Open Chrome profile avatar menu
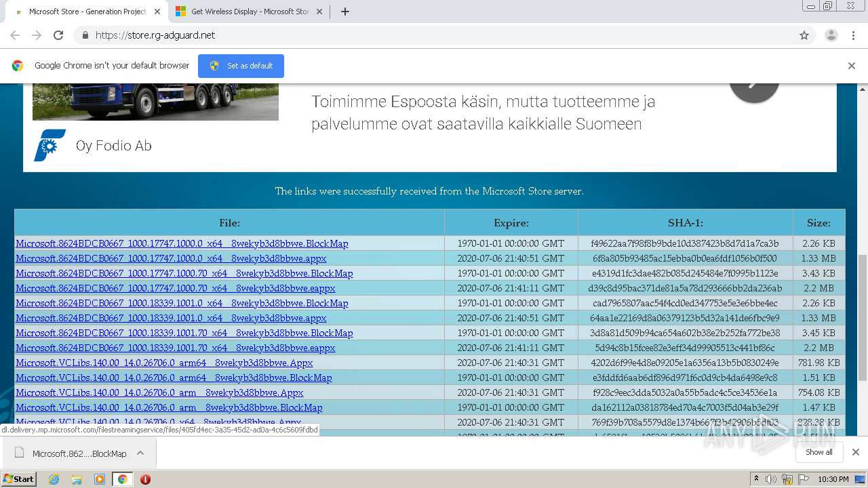The image size is (868, 488). (831, 35)
